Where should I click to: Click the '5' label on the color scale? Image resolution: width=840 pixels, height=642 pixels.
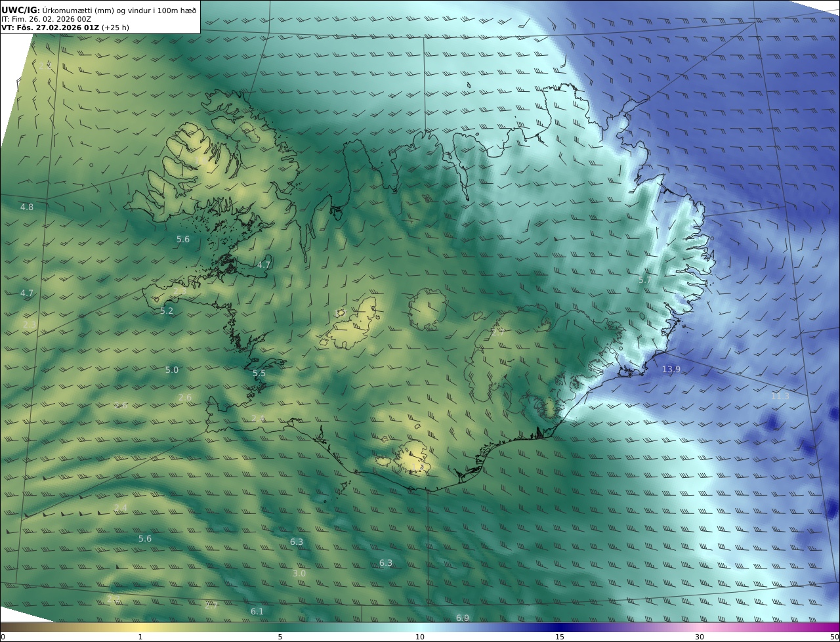click(280, 637)
